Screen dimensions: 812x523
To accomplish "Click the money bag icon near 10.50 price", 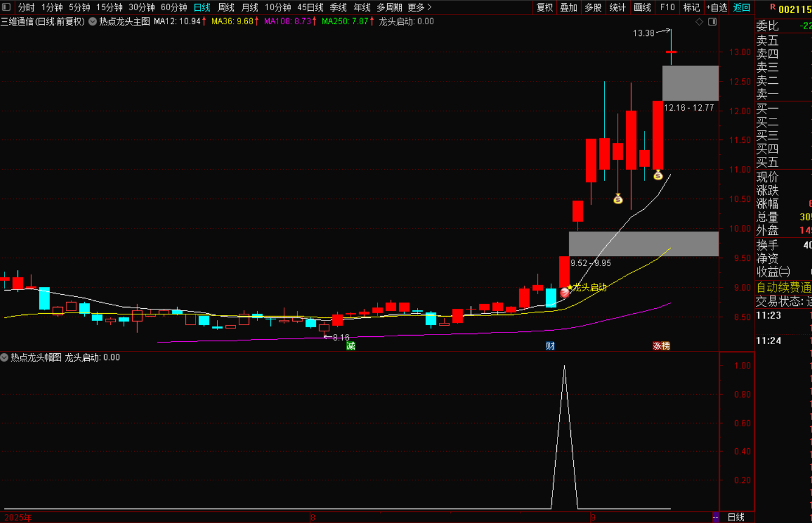I will pyautogui.click(x=618, y=199).
